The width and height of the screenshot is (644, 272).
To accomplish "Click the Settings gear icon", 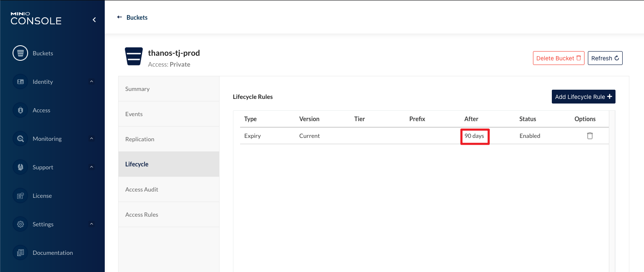I will [x=20, y=224].
